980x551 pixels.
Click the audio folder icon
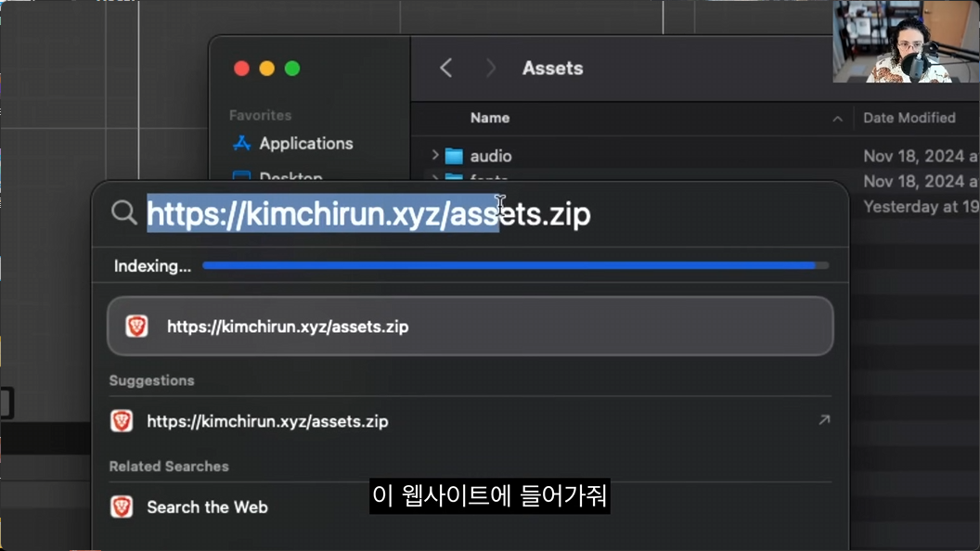click(x=454, y=156)
